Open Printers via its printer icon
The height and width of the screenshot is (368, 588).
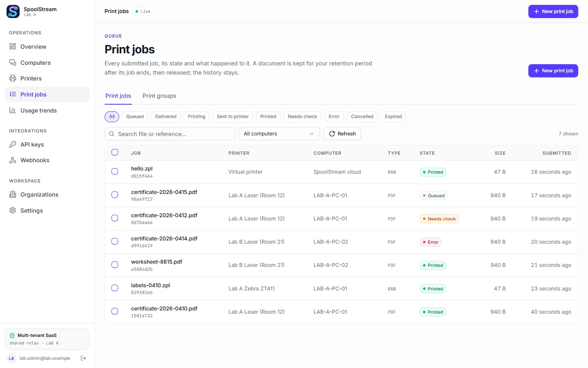pos(13,78)
